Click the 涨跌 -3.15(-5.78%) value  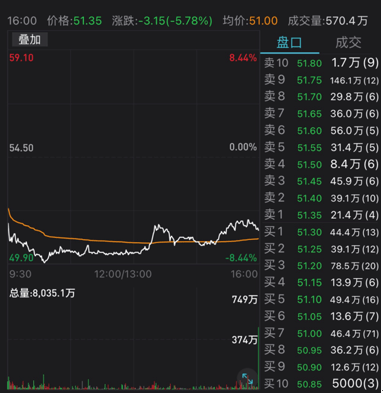pyautogui.click(x=162, y=21)
